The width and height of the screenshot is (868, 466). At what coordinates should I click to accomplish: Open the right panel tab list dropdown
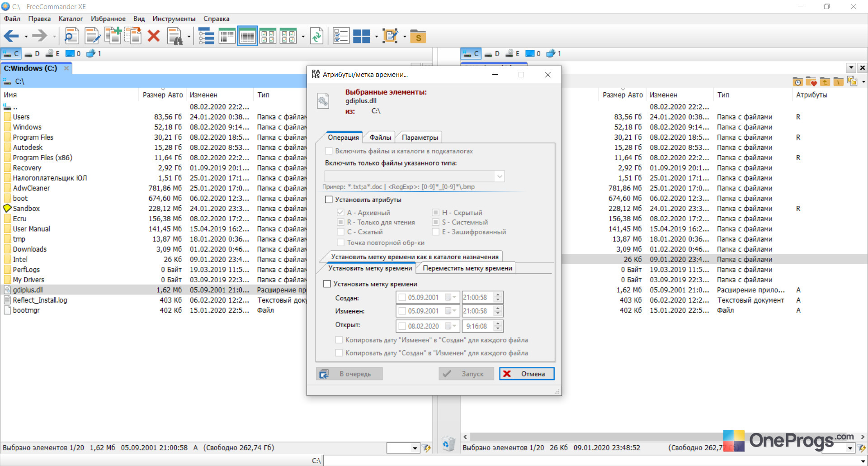coord(851,68)
